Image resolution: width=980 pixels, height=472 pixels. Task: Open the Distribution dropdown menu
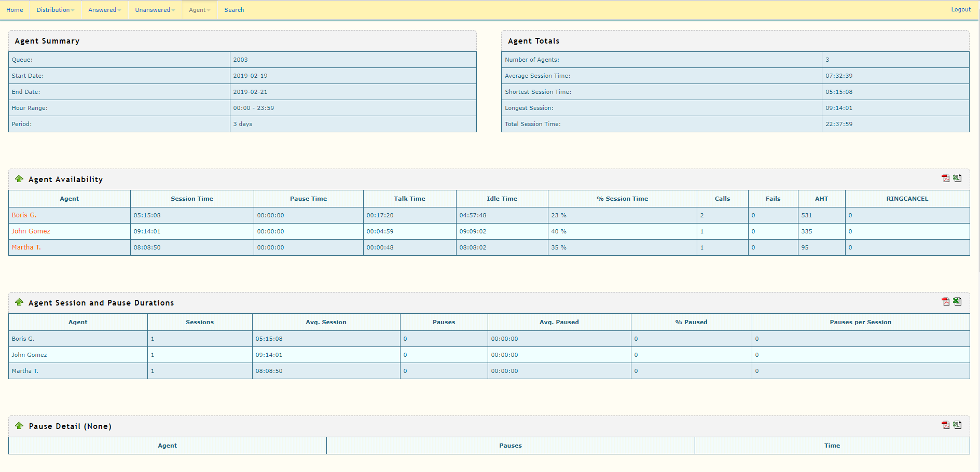(x=55, y=10)
